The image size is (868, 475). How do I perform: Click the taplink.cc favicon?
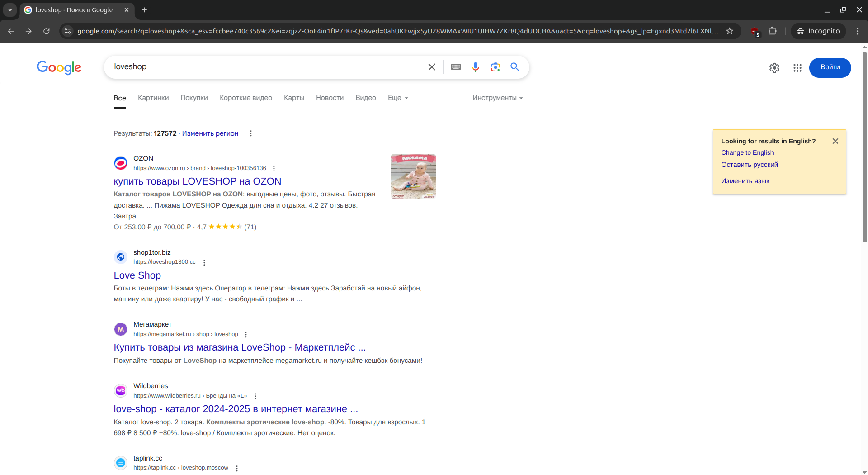[x=121, y=463]
